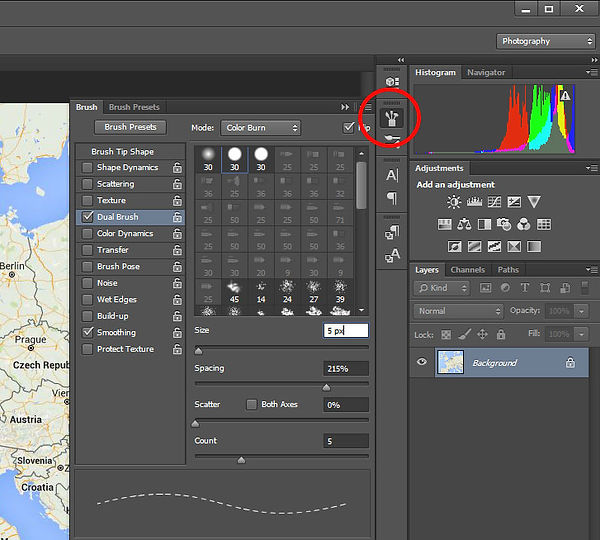Click the Count slider handle
Screen dimensions: 600x540
point(241,460)
